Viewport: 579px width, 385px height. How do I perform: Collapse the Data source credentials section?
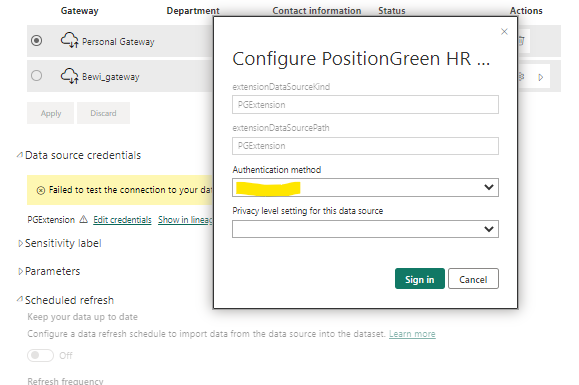coord(20,155)
